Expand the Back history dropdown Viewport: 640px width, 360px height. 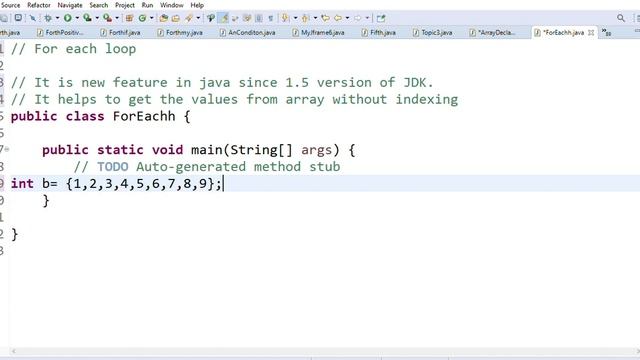pyautogui.click(x=347, y=18)
